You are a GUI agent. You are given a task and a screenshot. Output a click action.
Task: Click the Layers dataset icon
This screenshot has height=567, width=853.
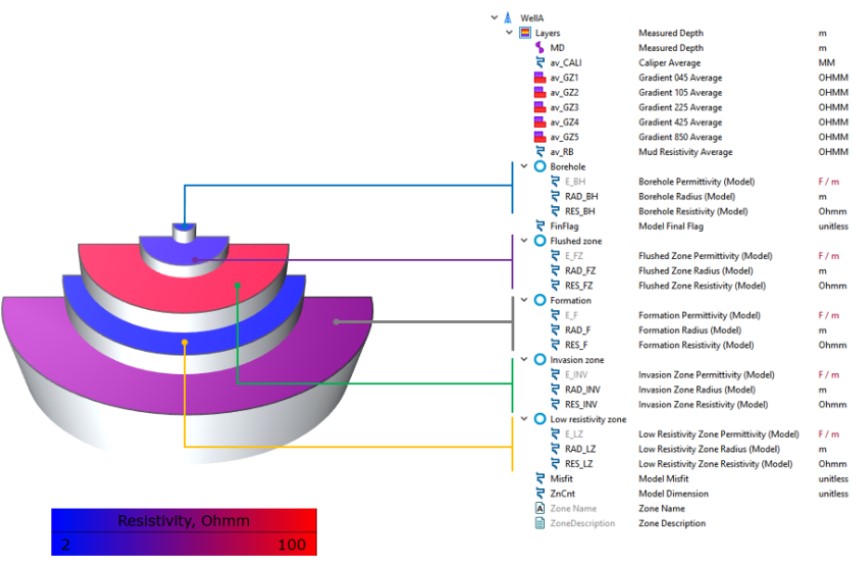pyautogui.click(x=525, y=33)
